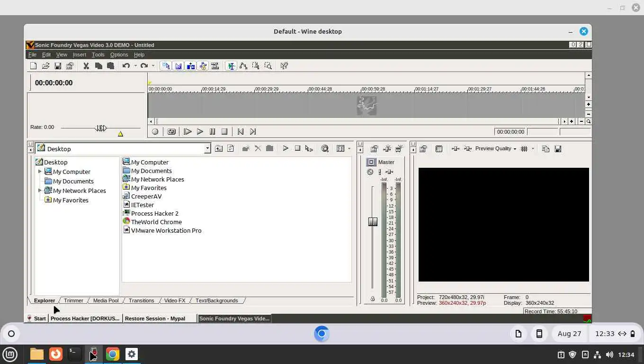The width and height of the screenshot is (644, 364).
Task: Jump to project end transport button
Action: click(253, 132)
